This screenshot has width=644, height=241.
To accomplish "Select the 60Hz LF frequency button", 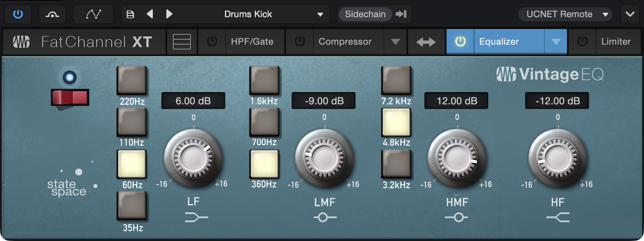I will click(132, 164).
